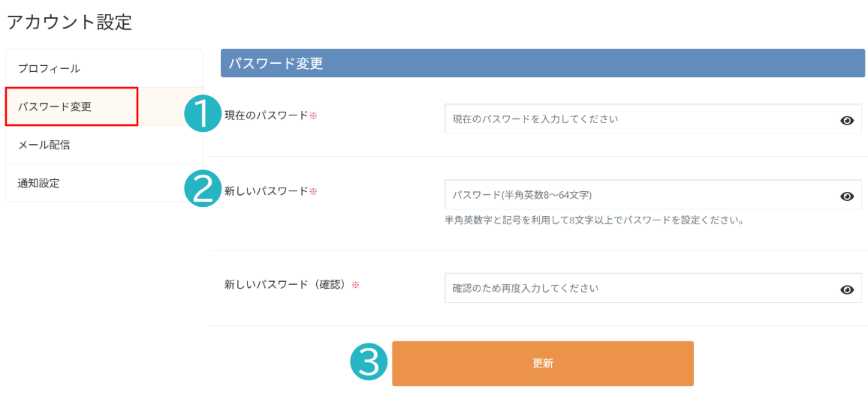Click the アカウント設定 page title

[x=70, y=22]
